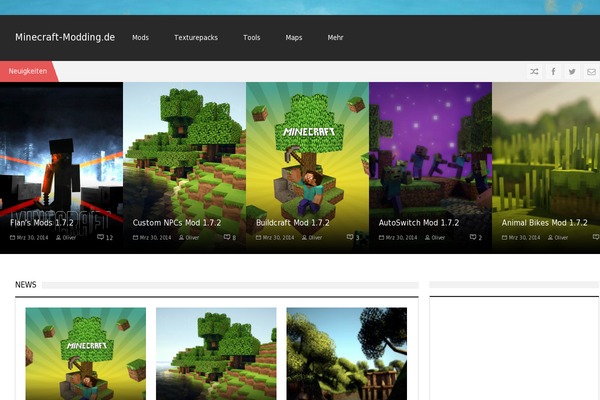Click Mrz 30, 2014 date on Flan's Mods
The height and width of the screenshot is (400, 600).
coord(33,238)
